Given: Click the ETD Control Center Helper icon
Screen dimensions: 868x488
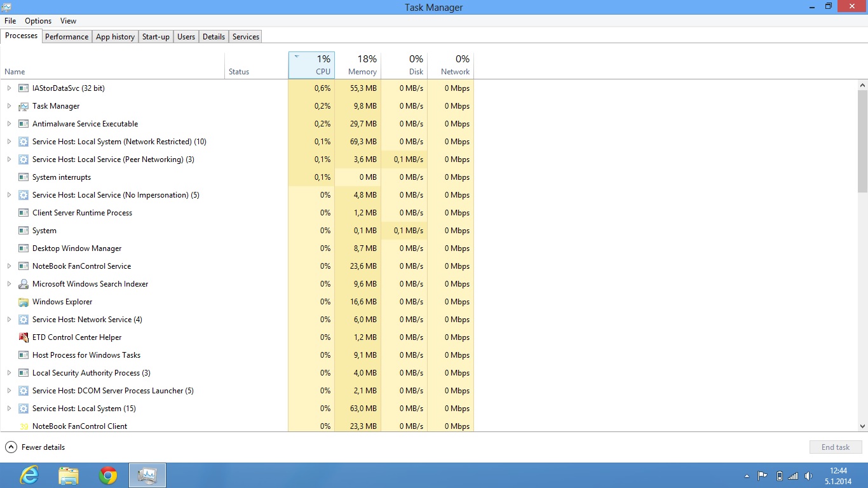Looking at the screenshot, I should pyautogui.click(x=24, y=337).
